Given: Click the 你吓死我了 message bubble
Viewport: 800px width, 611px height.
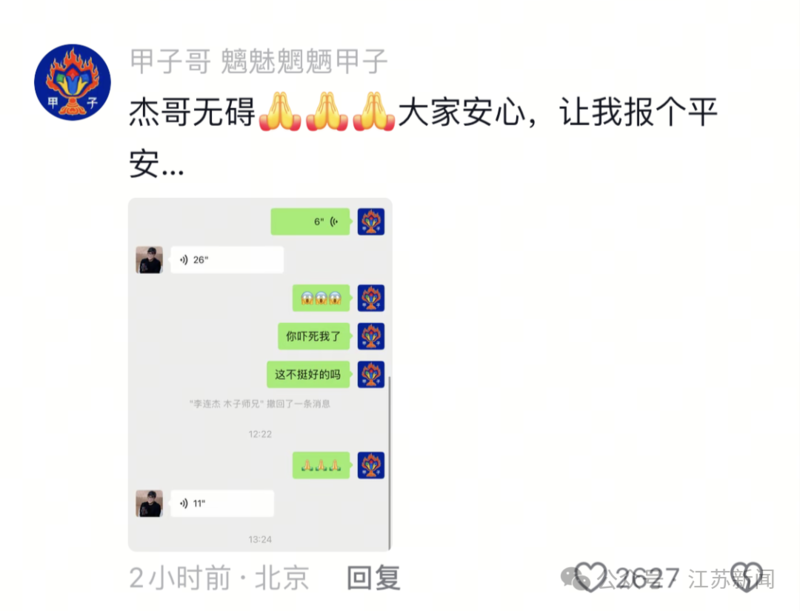Looking at the screenshot, I should point(314,336).
